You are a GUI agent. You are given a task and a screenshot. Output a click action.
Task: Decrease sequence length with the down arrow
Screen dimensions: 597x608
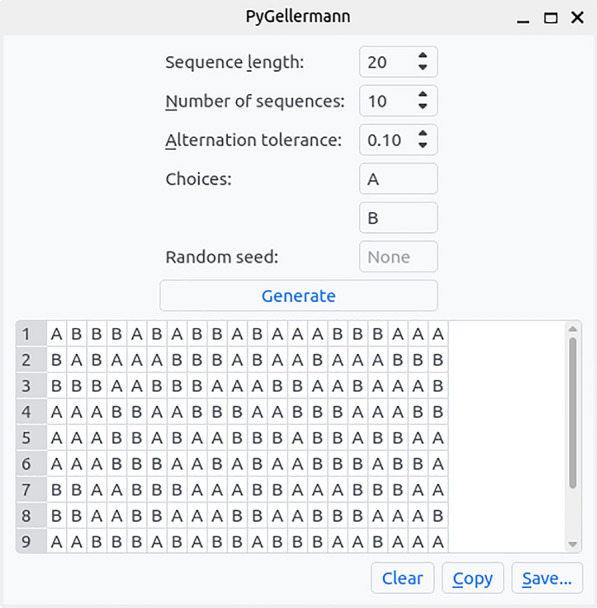[x=423, y=67]
